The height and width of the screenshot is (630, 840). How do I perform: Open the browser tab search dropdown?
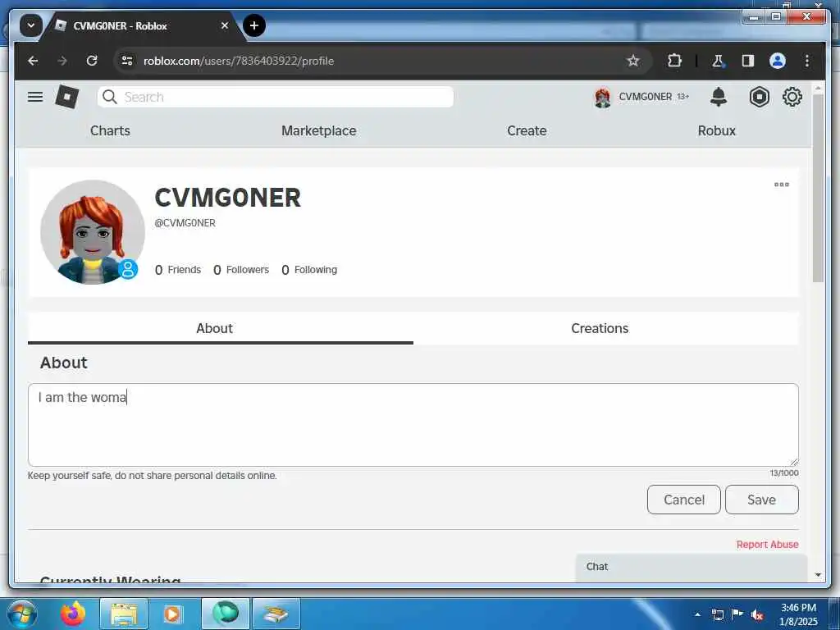[31, 25]
